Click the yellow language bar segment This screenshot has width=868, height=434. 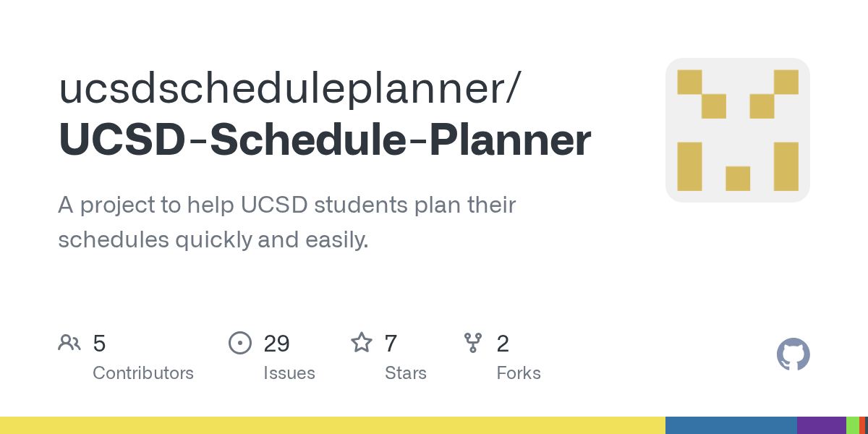click(333, 425)
